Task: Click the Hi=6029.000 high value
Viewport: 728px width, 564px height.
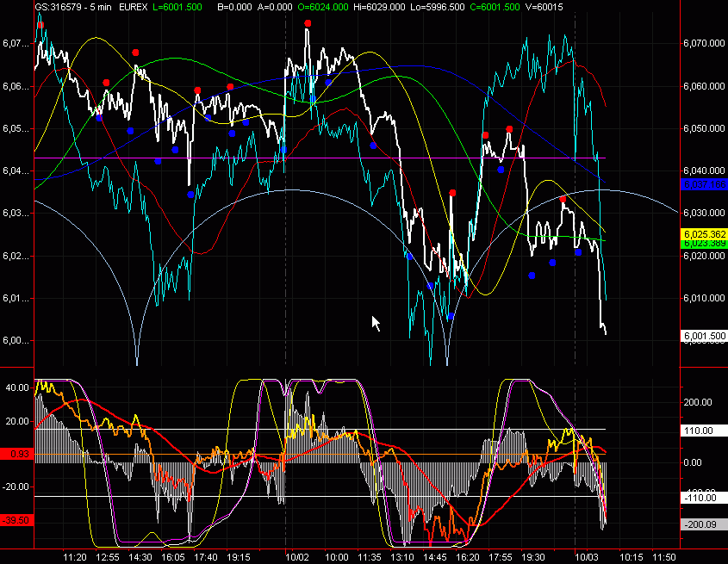Action: click(381, 7)
